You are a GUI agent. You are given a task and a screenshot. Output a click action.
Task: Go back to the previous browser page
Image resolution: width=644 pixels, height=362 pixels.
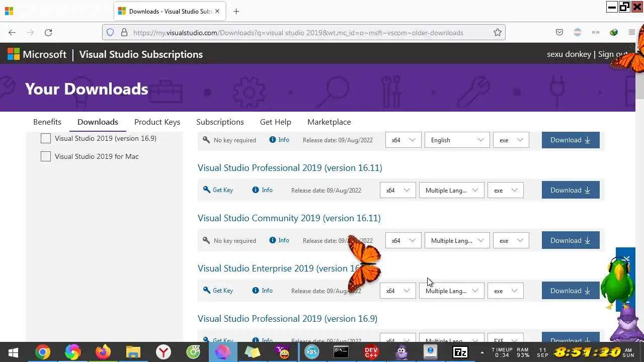12,33
